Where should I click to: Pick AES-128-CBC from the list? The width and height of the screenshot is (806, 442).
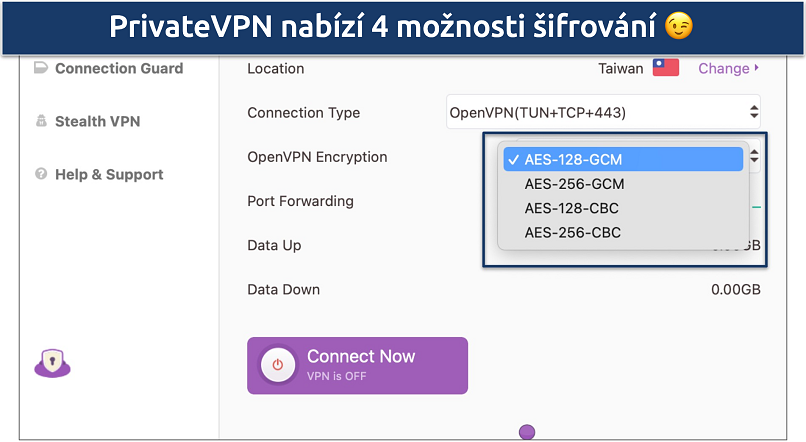[571, 208]
